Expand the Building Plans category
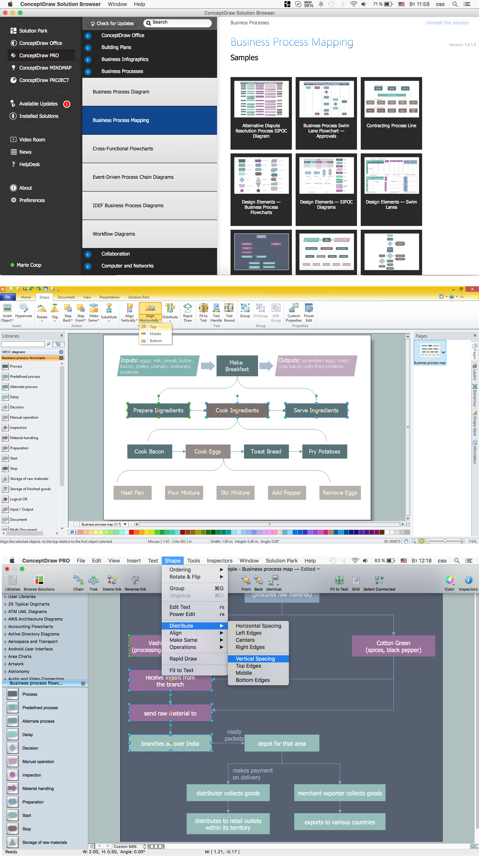This screenshot has width=479, height=868. [x=88, y=48]
